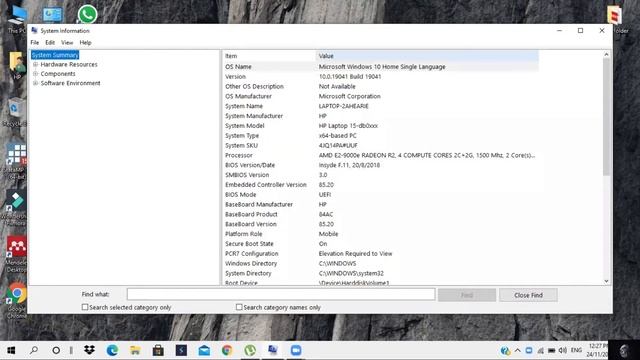Image resolution: width=640 pixels, height=360 pixels.
Task: Click the Close Find button
Action: [x=528, y=295]
